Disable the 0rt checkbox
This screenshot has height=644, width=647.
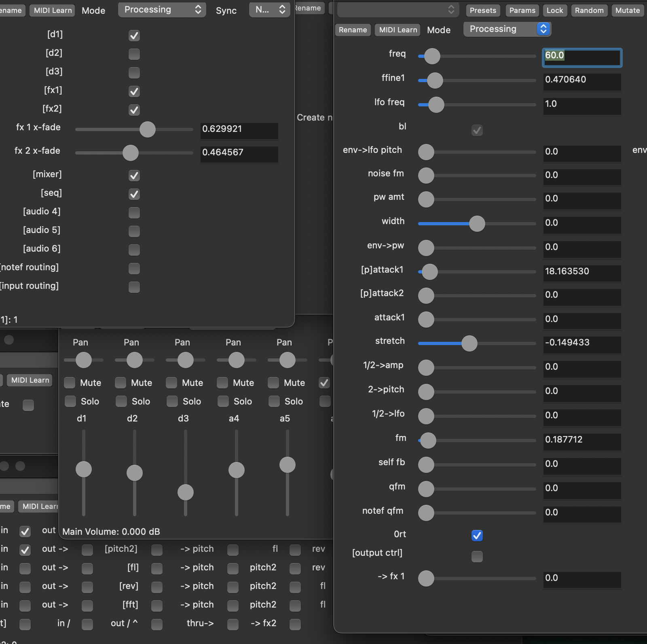477,536
